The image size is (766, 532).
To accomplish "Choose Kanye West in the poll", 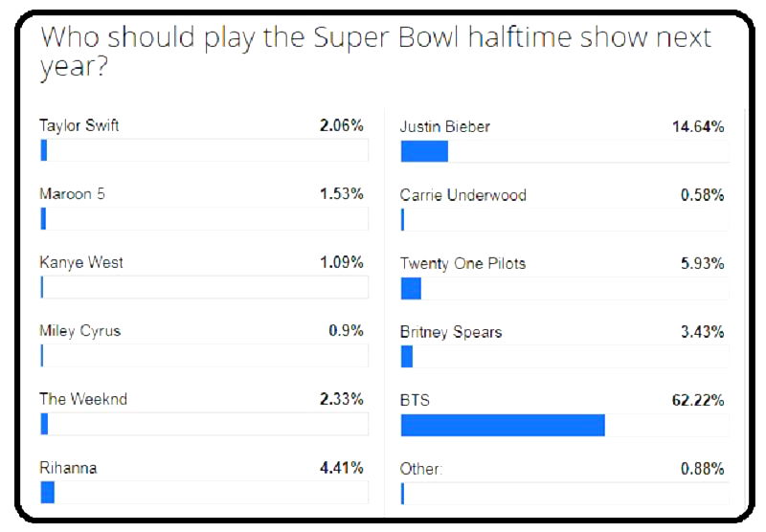I will (x=81, y=262).
